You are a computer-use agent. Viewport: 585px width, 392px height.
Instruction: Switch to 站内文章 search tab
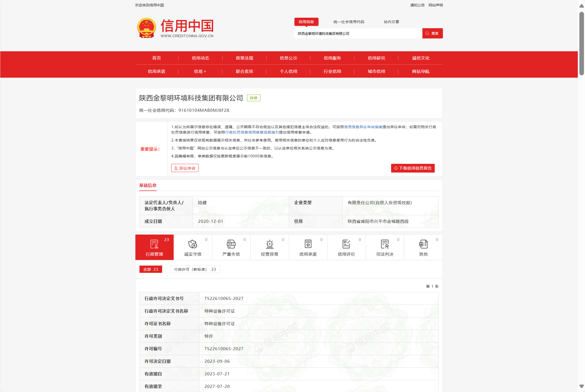pyautogui.click(x=391, y=22)
